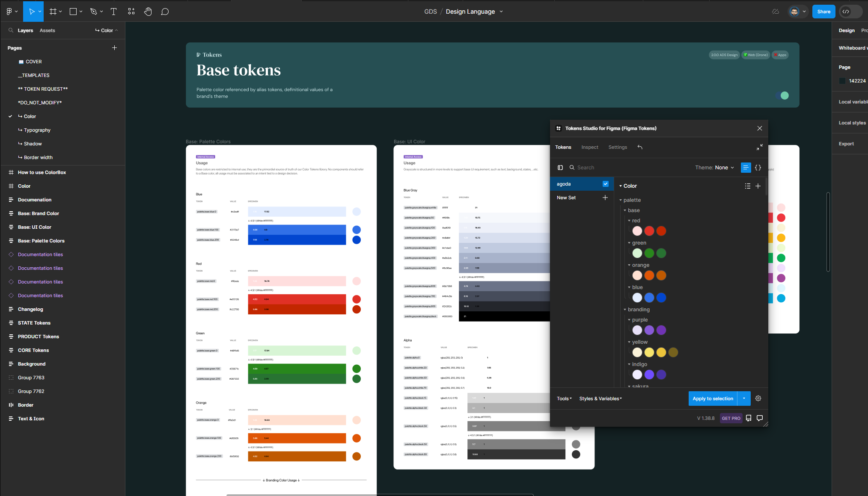Screen dimensions: 868x496
Task: Select the Text tool
Action: click(x=113, y=12)
